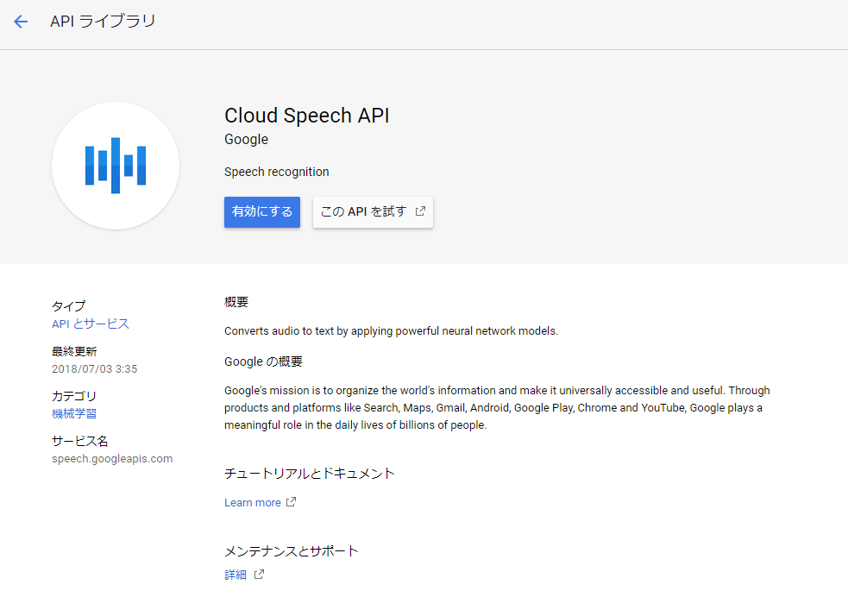Image resolution: width=848 pixels, height=616 pixels.
Task: Click the タイプ label
Action: pos(69,306)
